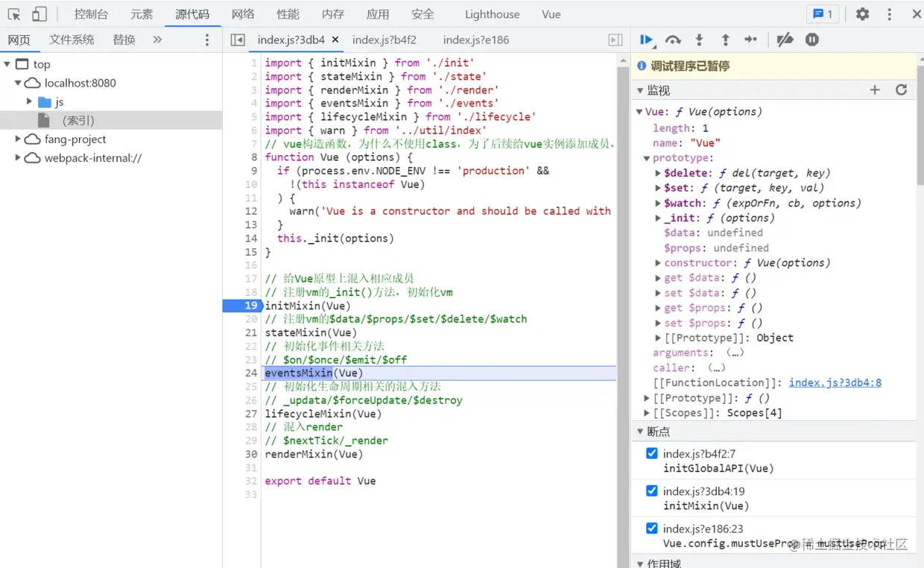Switch to 性能 performance tab

click(288, 14)
